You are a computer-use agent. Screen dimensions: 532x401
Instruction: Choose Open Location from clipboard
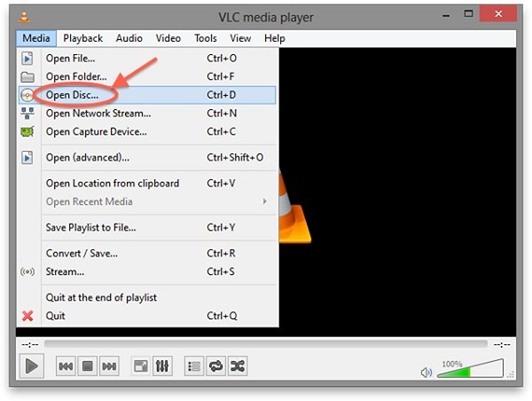(x=146, y=184)
